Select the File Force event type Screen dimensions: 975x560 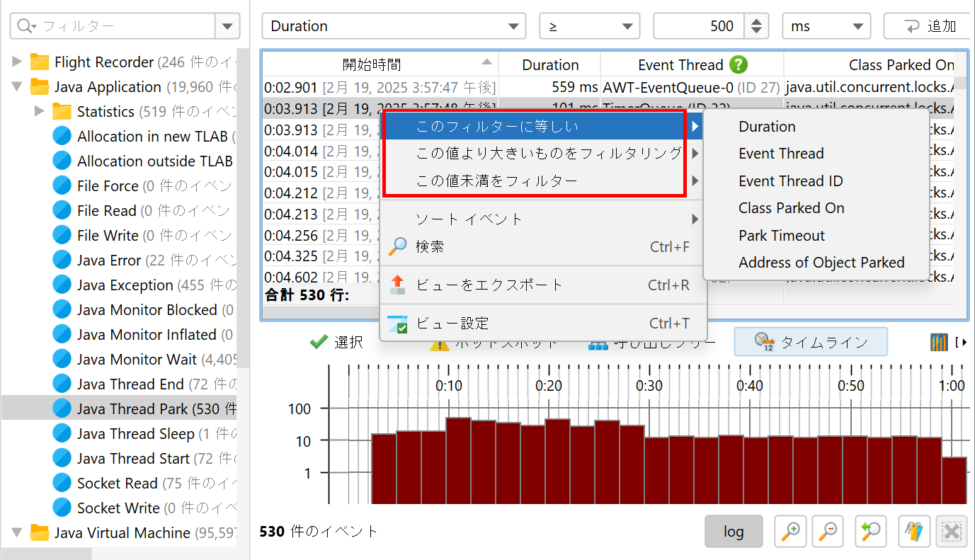click(144, 186)
